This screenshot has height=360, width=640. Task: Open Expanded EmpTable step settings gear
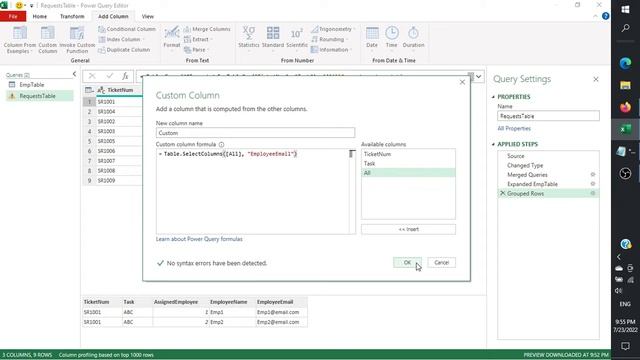pos(593,184)
